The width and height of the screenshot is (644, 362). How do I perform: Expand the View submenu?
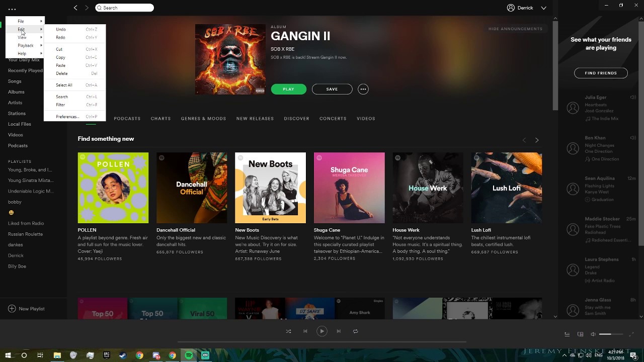(x=25, y=37)
